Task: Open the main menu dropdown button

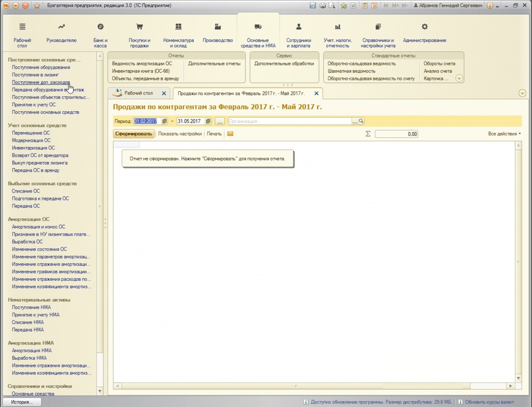Action: pyautogui.click(x=16, y=5)
